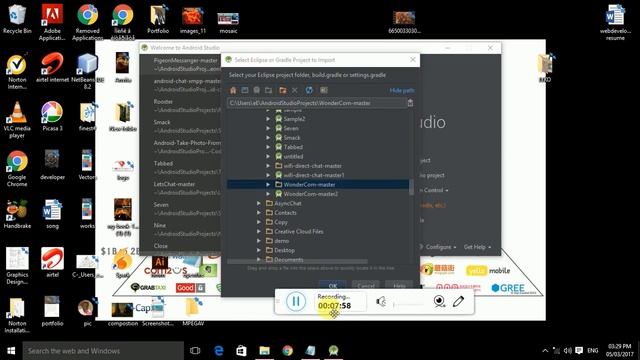Select the Desktop folder in the tree
The image size is (640, 360).
click(284, 250)
